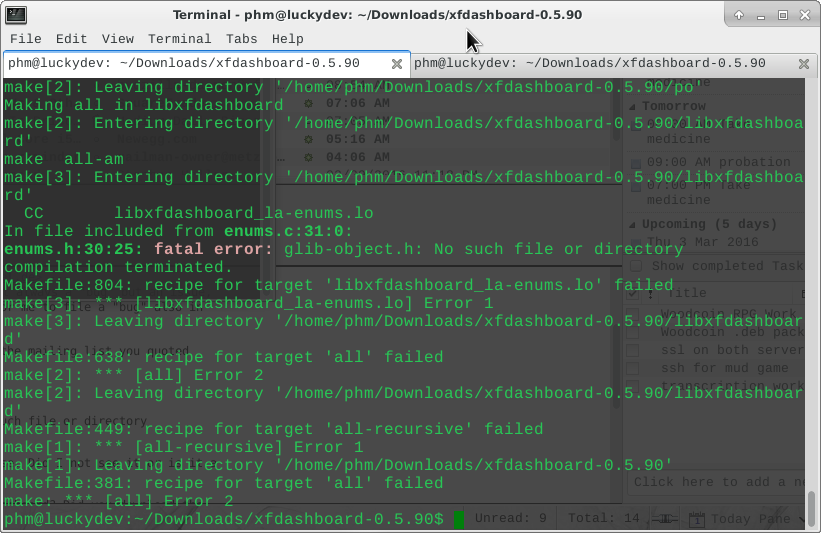Click the 'compilation terminated.' output line

click(x=118, y=268)
